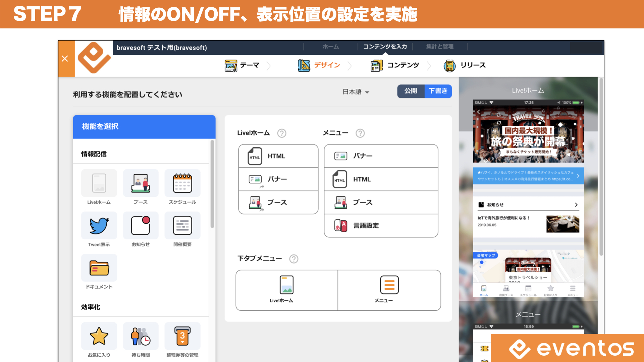
Task: Select the スケジュール calendar icon
Action: coord(182,183)
